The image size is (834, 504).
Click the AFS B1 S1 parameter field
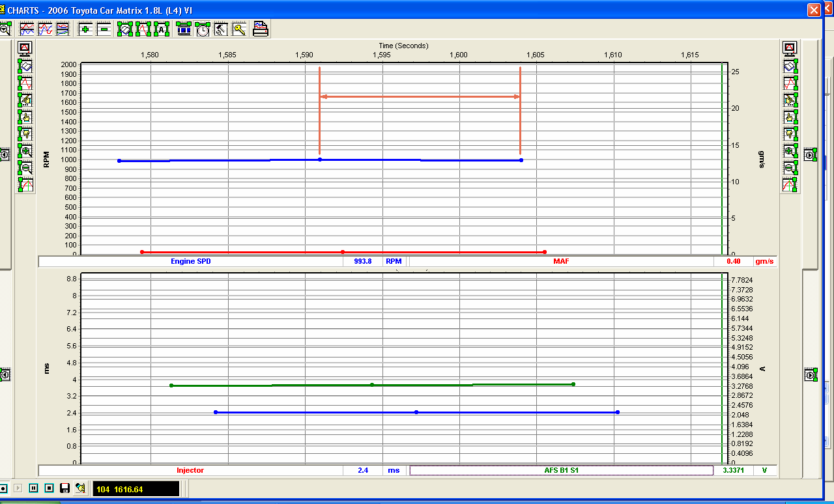click(561, 470)
